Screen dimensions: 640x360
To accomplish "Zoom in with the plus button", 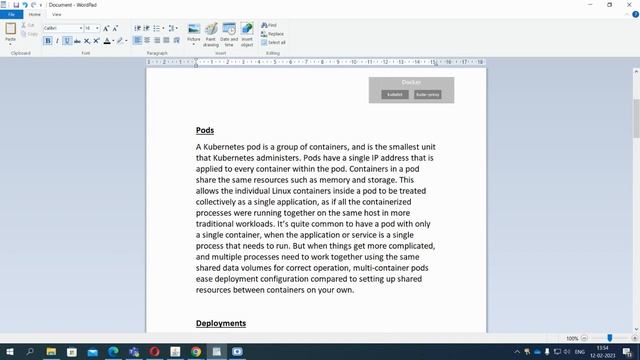I will (x=634, y=338).
